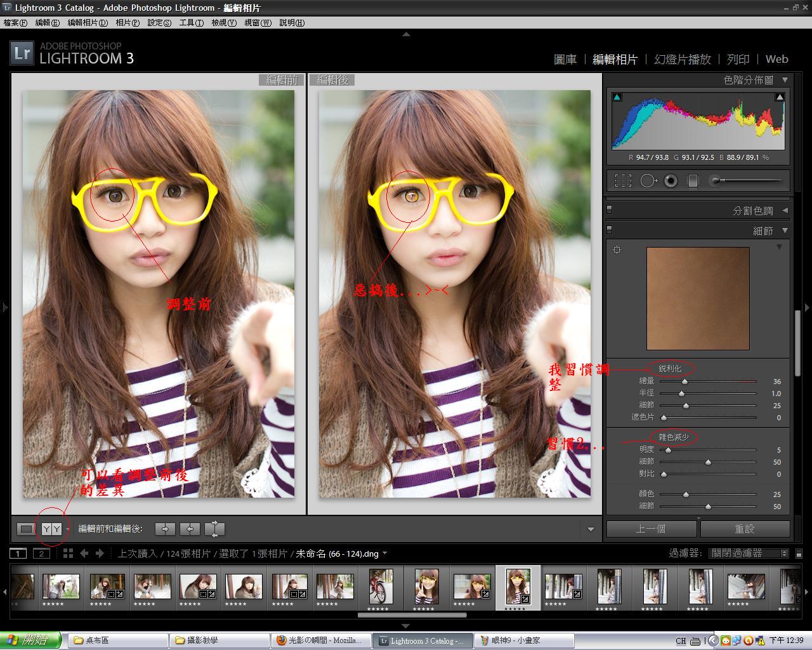Activate the red eye correction tool

click(x=671, y=181)
